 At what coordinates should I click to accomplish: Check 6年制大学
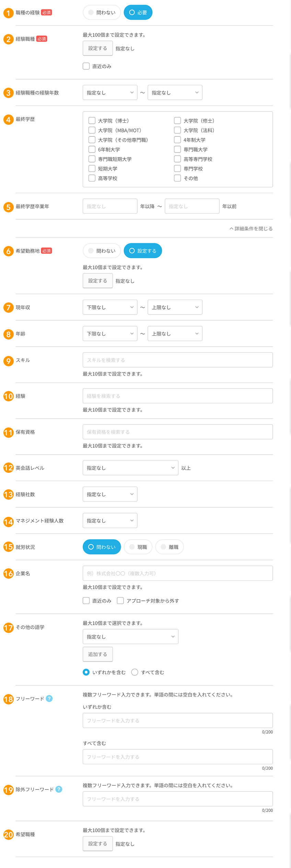coord(92,149)
